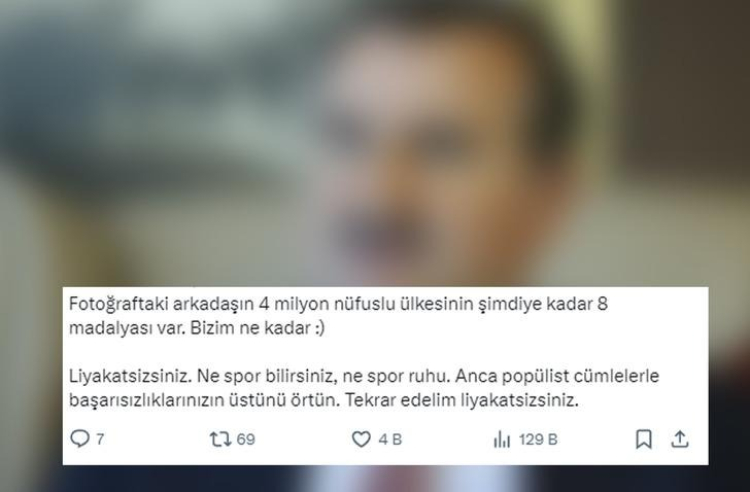Click the view count 129 B

click(539, 439)
